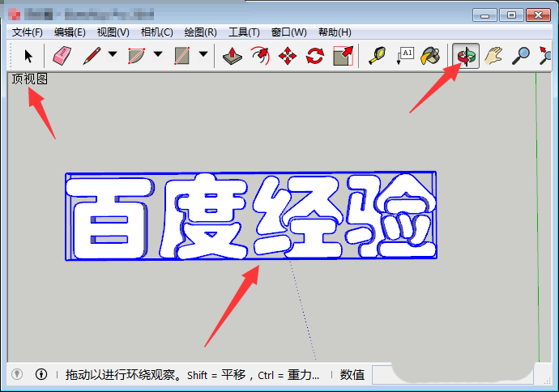Select the Offset tool
The width and height of the screenshot is (559, 392).
coord(260,56)
